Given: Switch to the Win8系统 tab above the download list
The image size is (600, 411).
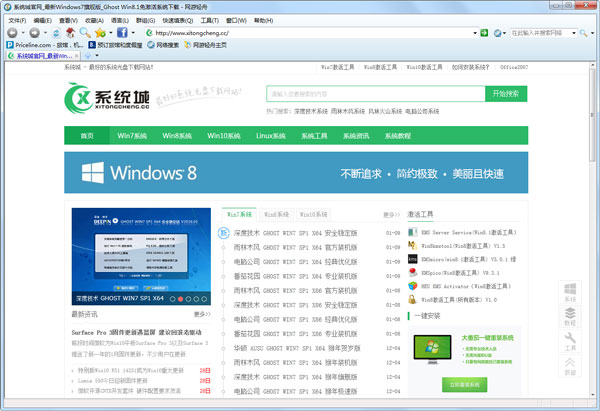Looking at the screenshot, I should [276, 214].
